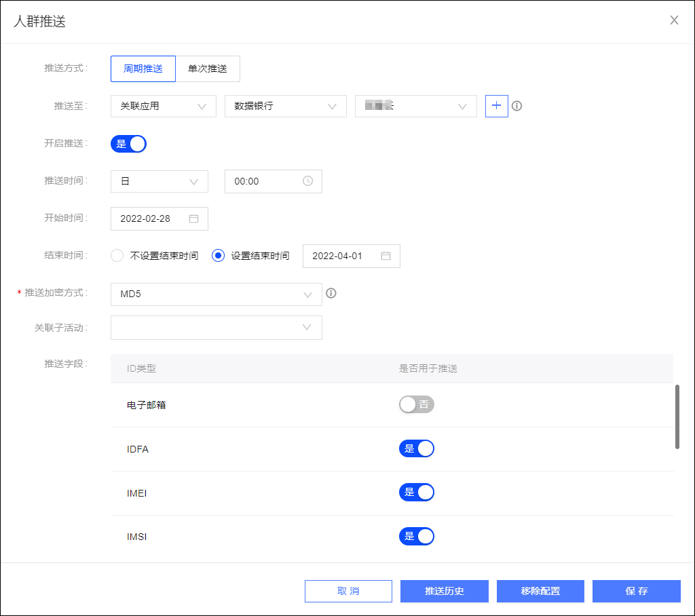Expand the MD5 encryption method dropdown

[217, 294]
